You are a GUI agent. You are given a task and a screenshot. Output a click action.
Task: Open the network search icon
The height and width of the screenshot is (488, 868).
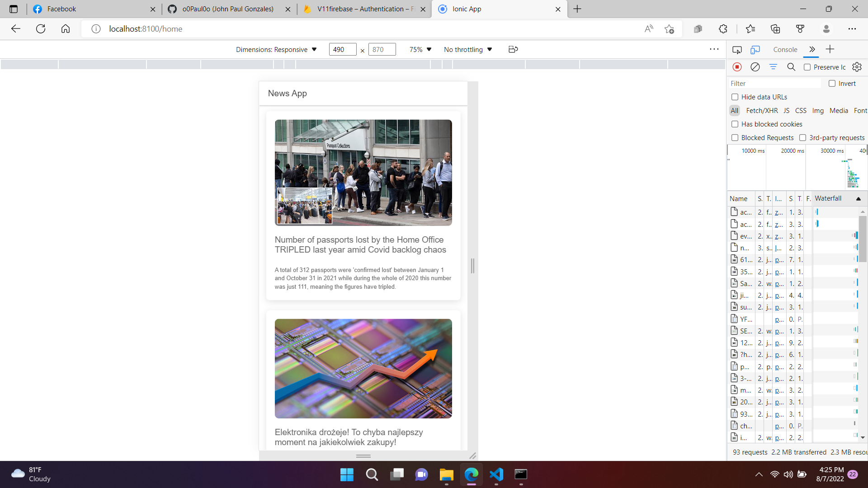point(791,67)
